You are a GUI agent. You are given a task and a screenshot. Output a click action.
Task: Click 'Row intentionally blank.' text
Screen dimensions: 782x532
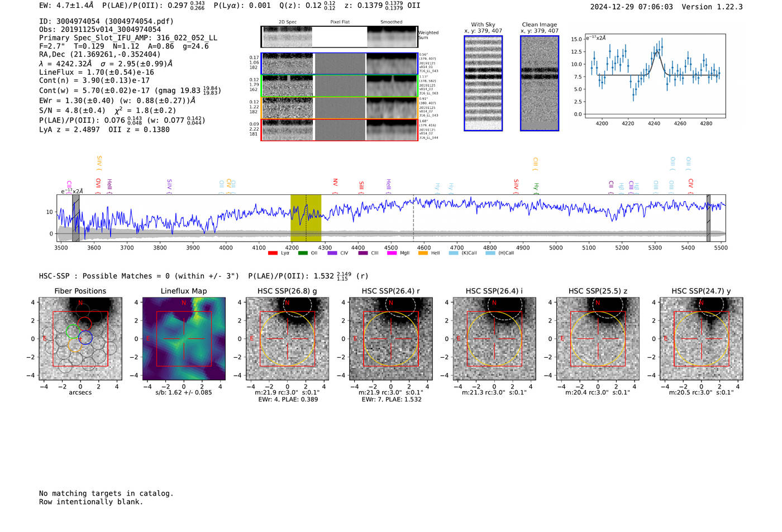(91, 502)
